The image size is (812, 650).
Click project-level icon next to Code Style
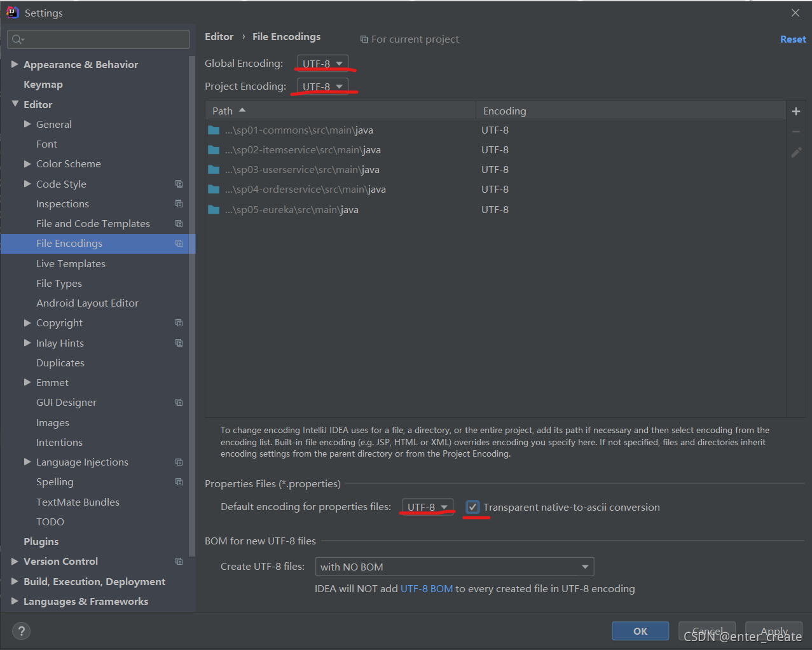pos(179,184)
